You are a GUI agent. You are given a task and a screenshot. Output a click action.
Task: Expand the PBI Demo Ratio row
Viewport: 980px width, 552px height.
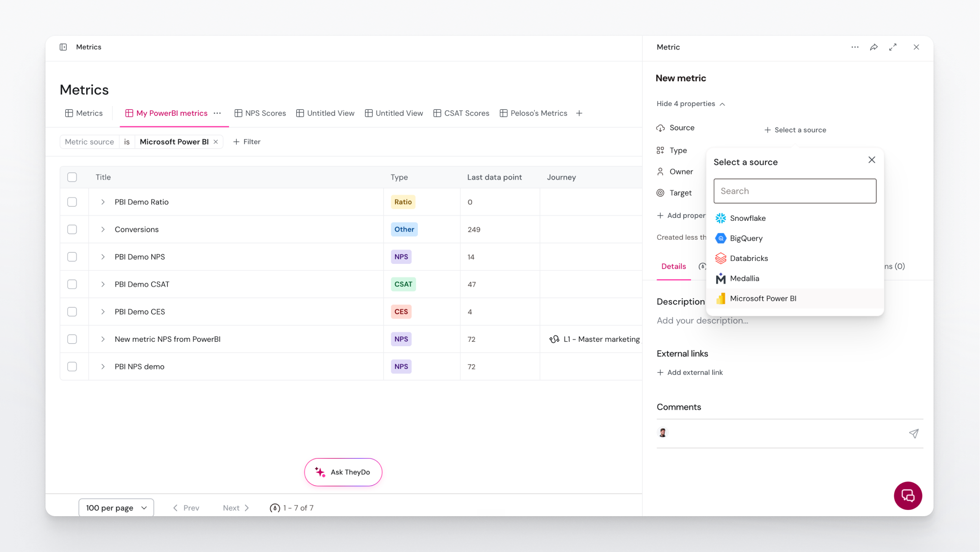pos(103,202)
